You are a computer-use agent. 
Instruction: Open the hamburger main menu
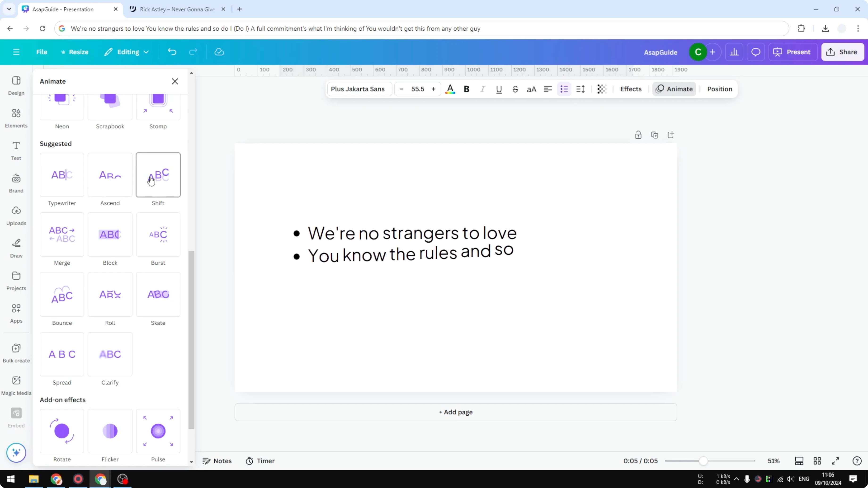click(x=16, y=52)
